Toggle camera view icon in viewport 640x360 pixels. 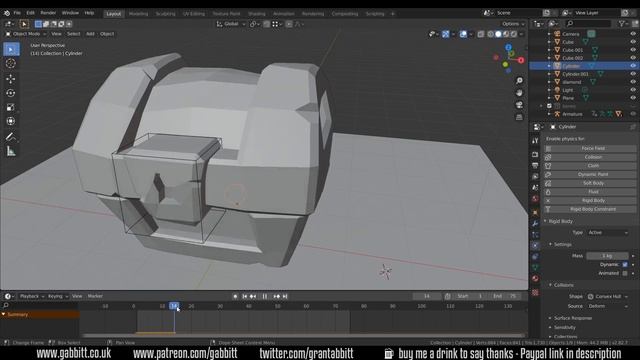519,105
